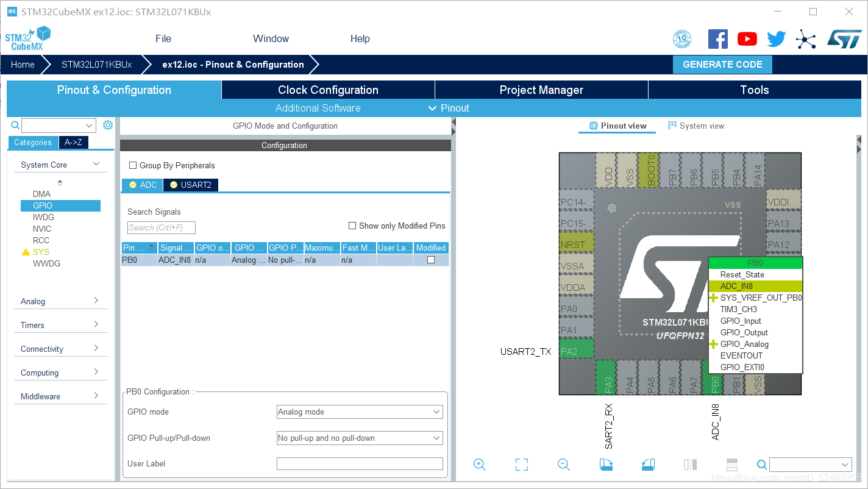Screen dimensions: 868x489
Task: Select NVIC under System Core
Action: (x=42, y=229)
